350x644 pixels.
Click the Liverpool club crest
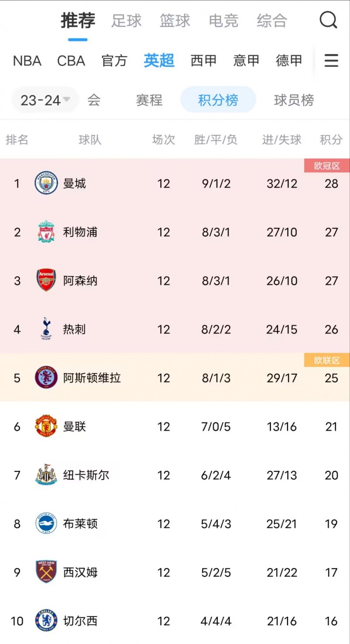point(45,232)
